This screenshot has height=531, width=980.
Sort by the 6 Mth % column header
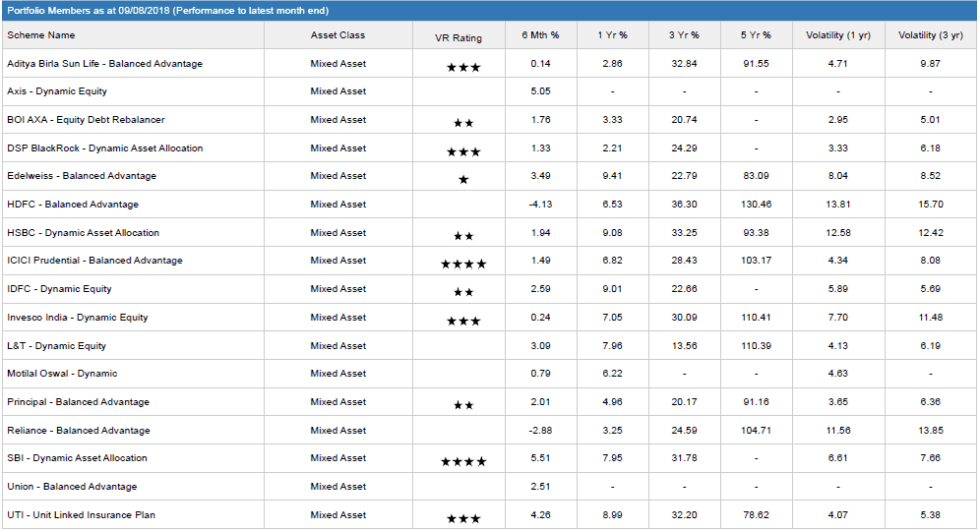[x=540, y=35]
